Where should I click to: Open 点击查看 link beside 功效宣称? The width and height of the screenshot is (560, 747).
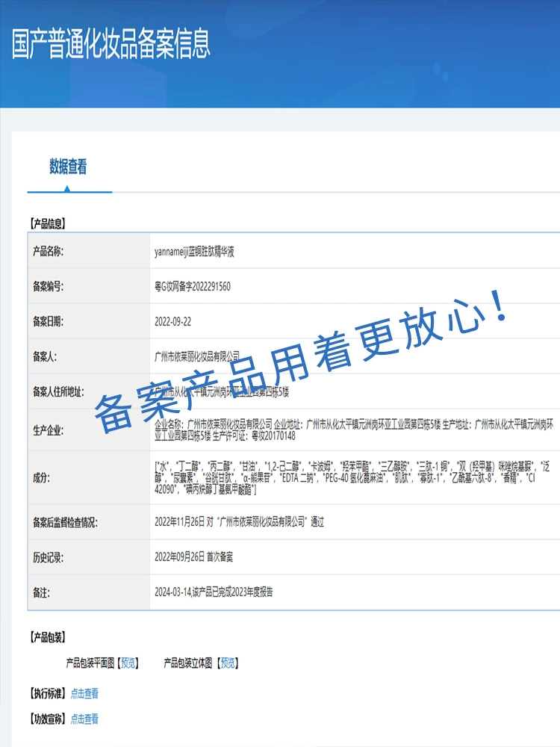coord(84,719)
